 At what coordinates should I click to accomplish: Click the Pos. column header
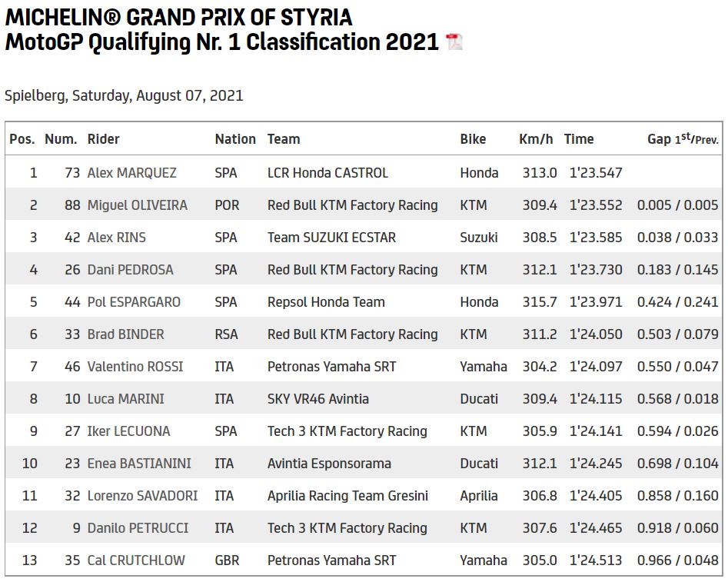(x=22, y=139)
